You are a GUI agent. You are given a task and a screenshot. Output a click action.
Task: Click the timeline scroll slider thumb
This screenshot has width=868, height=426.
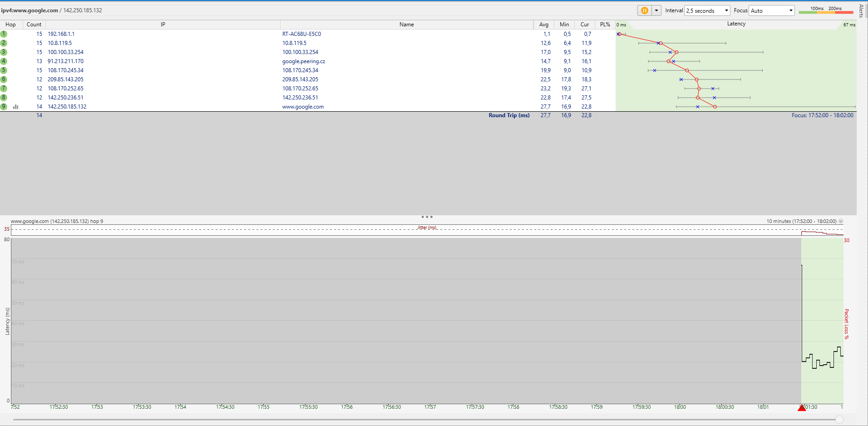click(839, 420)
